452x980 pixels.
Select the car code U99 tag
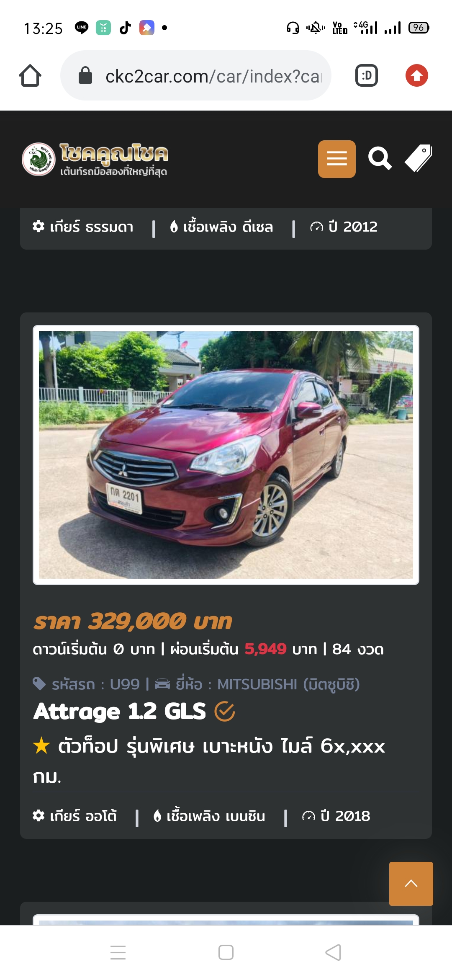86,684
